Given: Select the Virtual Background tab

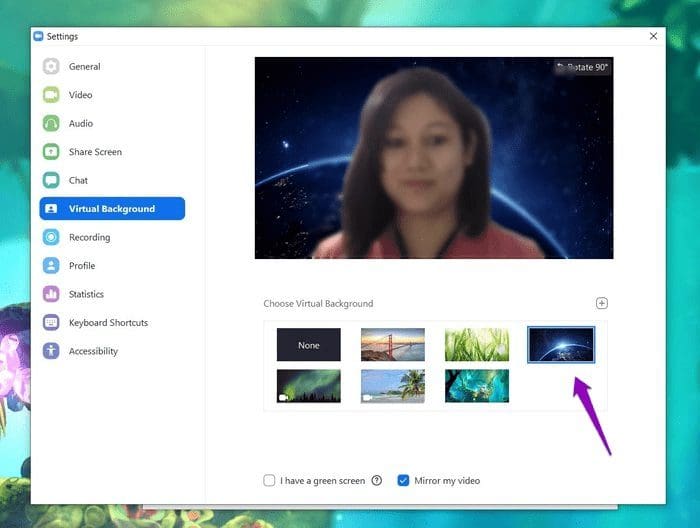Looking at the screenshot, I should click(112, 208).
